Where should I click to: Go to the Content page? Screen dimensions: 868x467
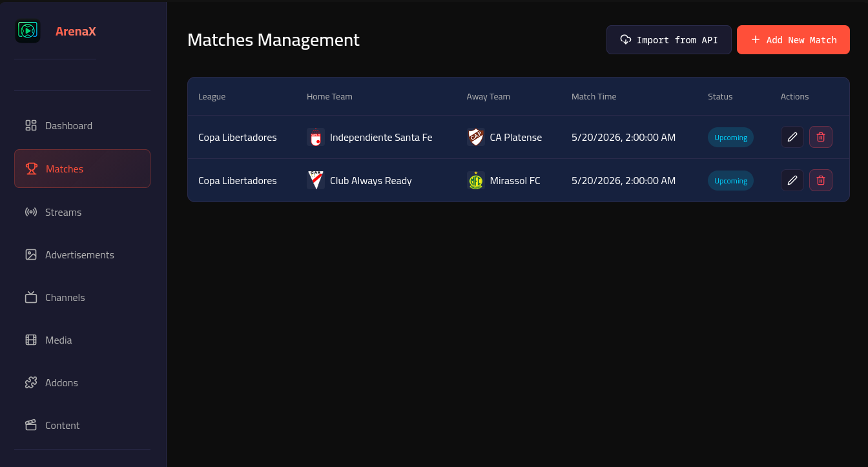pyautogui.click(x=82, y=425)
